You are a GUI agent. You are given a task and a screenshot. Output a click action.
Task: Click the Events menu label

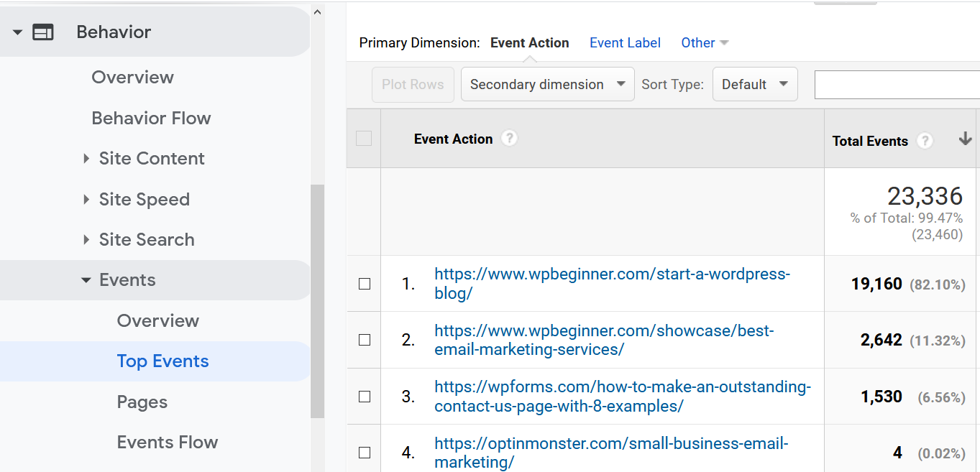127,280
